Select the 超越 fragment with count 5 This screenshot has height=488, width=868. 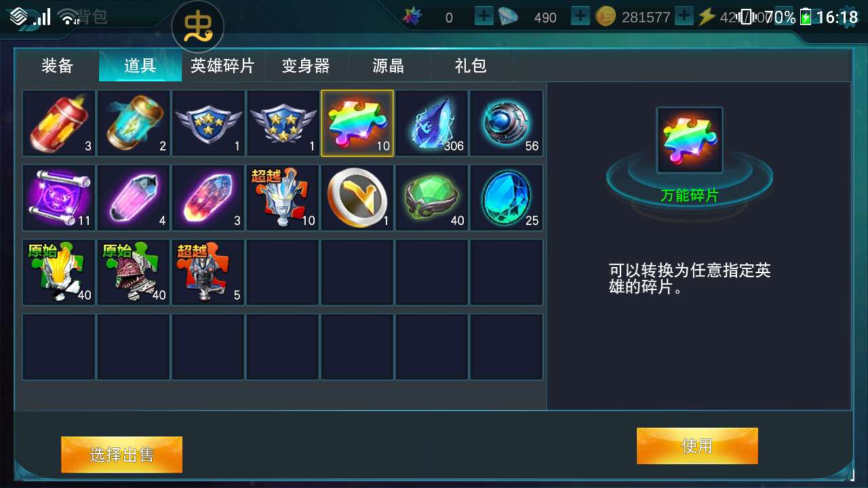coord(208,272)
